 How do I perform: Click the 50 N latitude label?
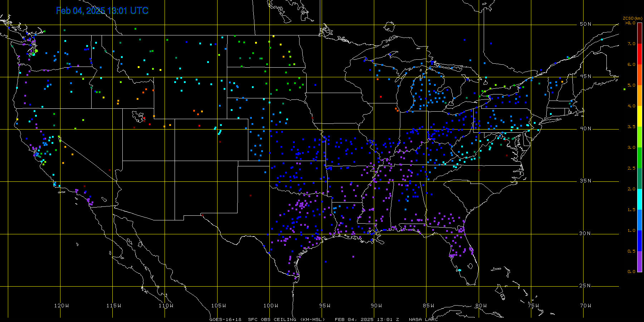click(x=586, y=24)
